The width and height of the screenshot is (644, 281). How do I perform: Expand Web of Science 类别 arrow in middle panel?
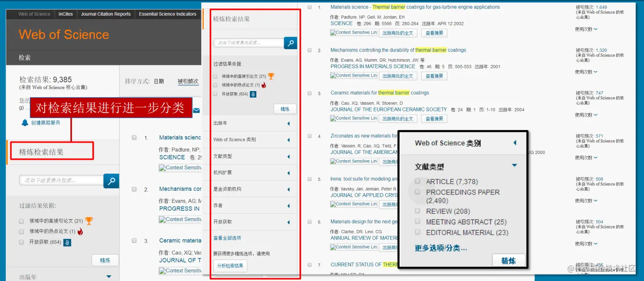tap(288, 140)
